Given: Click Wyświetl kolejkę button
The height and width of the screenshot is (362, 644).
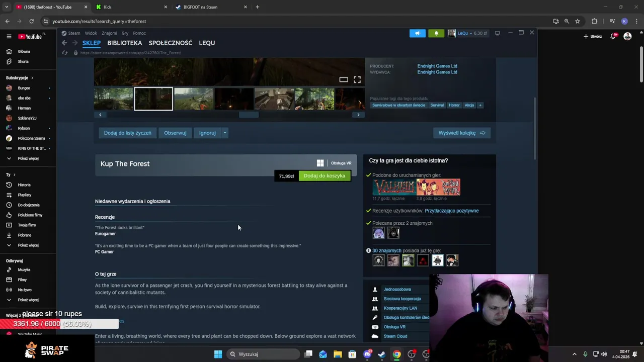Looking at the screenshot, I should pyautogui.click(x=462, y=133).
